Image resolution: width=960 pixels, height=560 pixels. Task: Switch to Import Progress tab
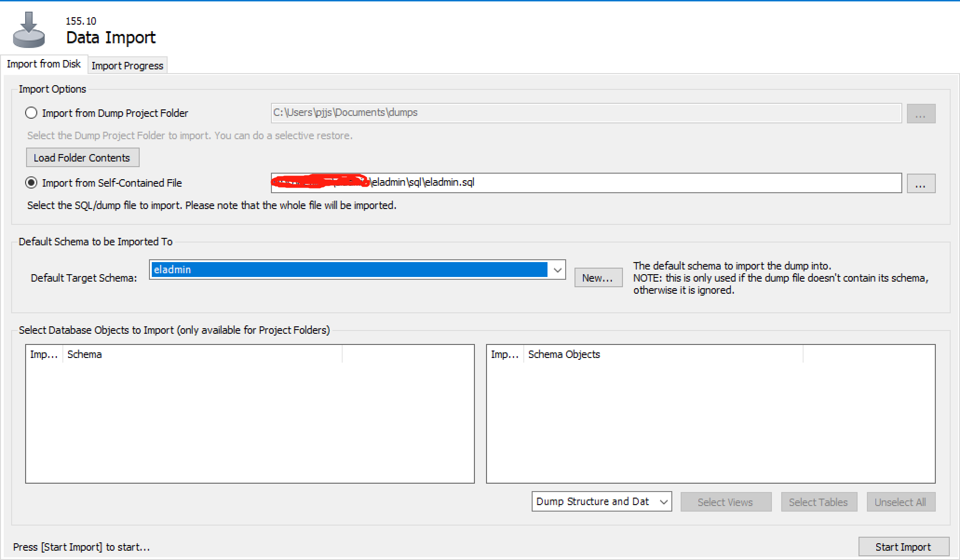(127, 66)
